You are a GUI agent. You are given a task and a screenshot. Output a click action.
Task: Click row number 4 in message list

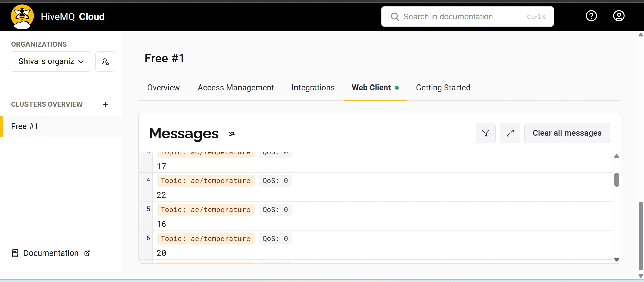[x=148, y=180]
